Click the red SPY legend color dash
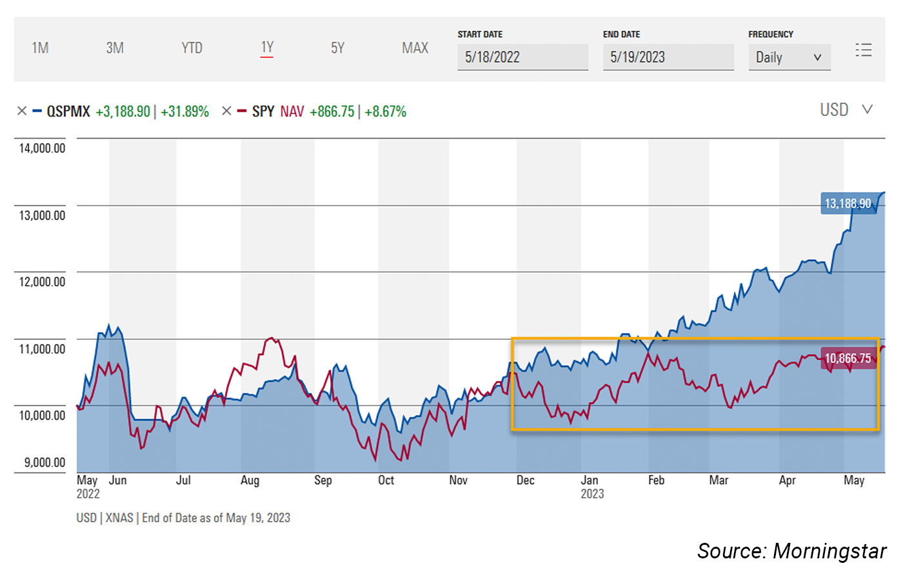Image resolution: width=903 pixels, height=588 pixels. click(242, 112)
